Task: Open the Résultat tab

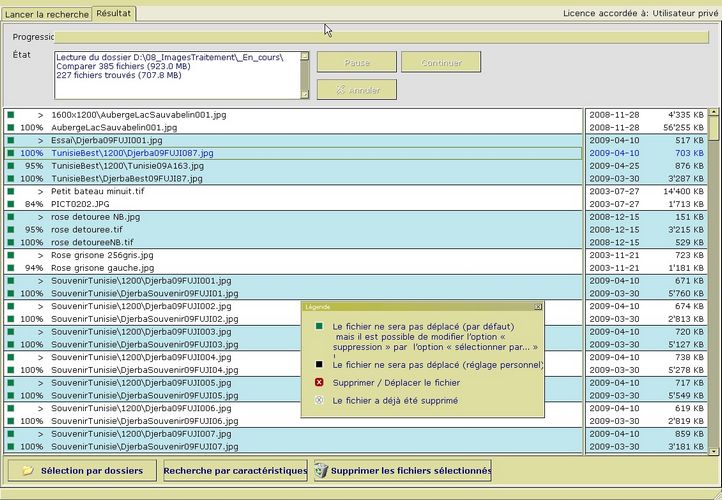Action: (114, 14)
